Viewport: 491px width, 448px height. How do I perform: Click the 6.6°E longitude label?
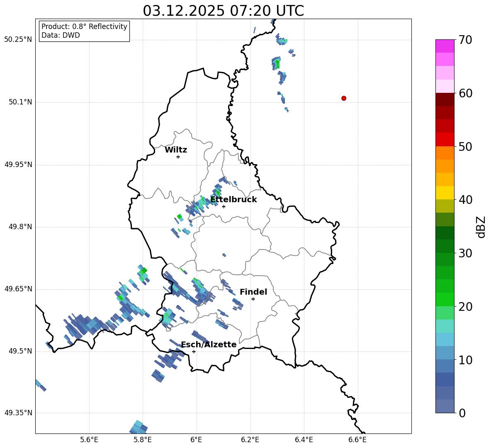point(357,440)
